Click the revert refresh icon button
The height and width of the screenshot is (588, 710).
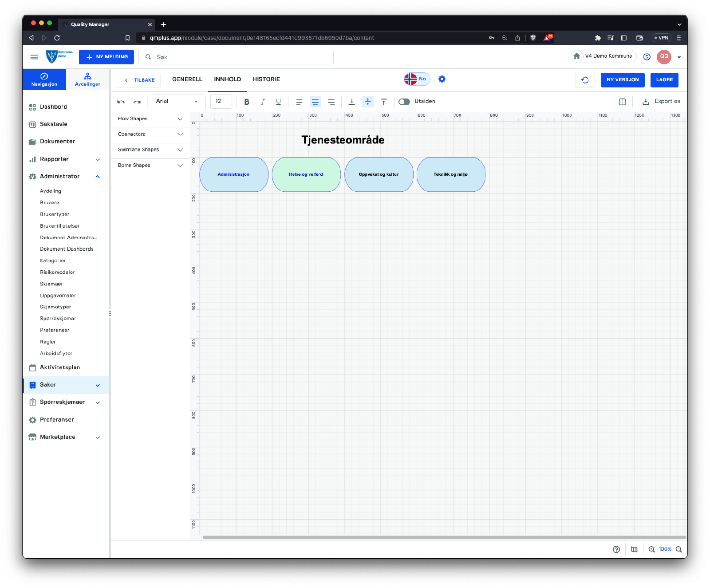(585, 80)
